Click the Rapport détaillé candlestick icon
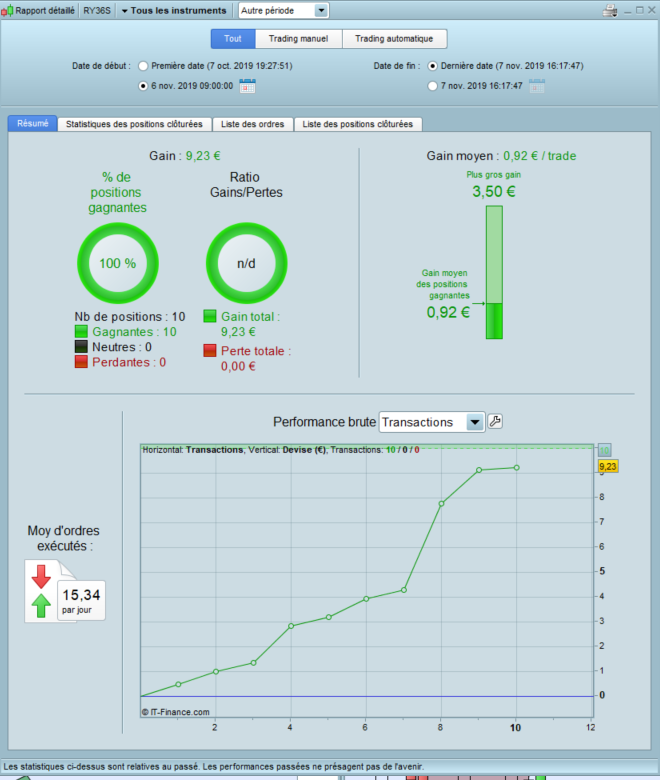The height and width of the screenshot is (780, 660). (x=7, y=10)
